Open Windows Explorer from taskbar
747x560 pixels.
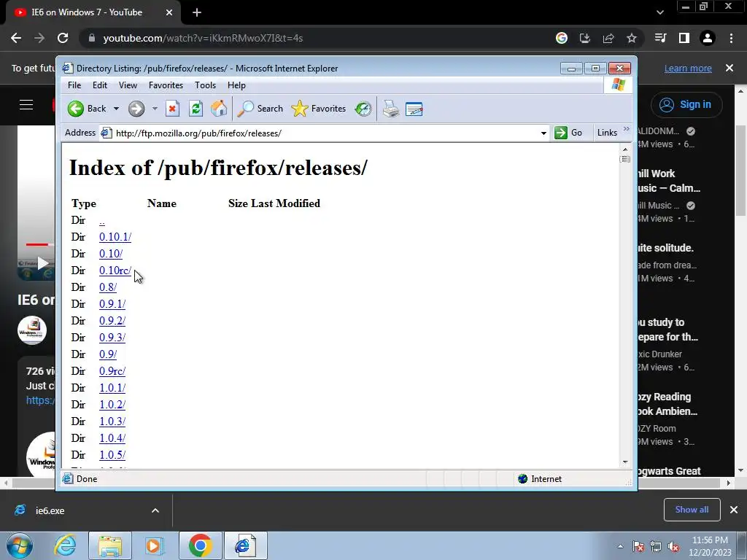[x=110, y=545]
